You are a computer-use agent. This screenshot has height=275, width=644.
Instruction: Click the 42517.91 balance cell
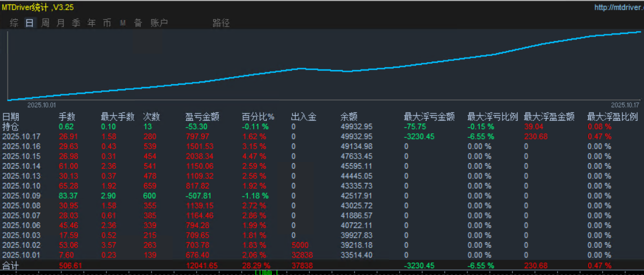click(356, 196)
